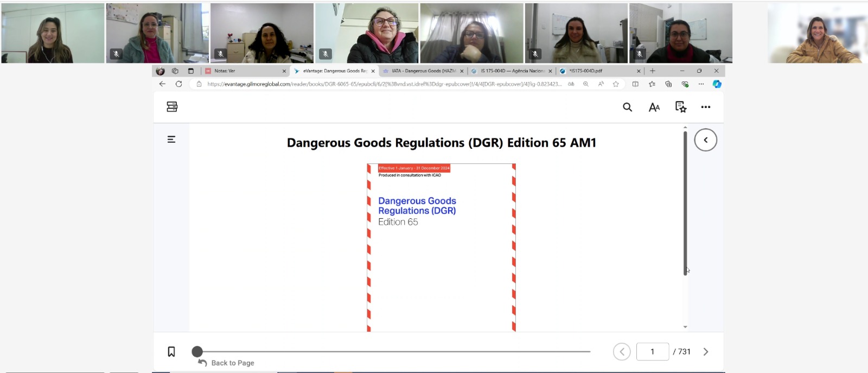Viewport: 868px width, 373px height.
Task: Close the IS 175-004D Agência tab
Action: (x=550, y=71)
